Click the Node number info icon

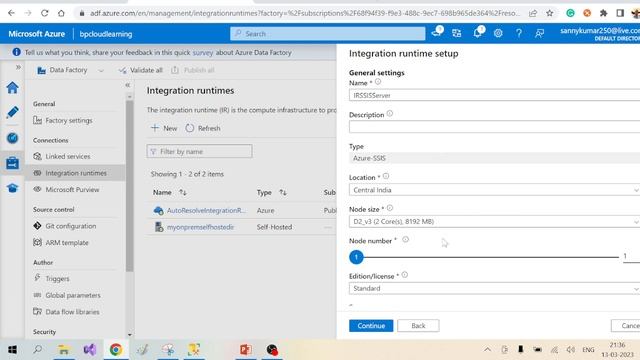(x=405, y=240)
